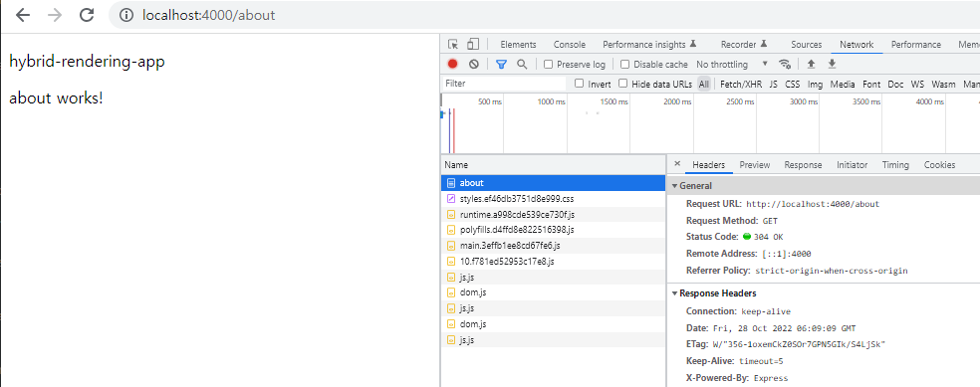Open the network search magnifier

(522, 64)
